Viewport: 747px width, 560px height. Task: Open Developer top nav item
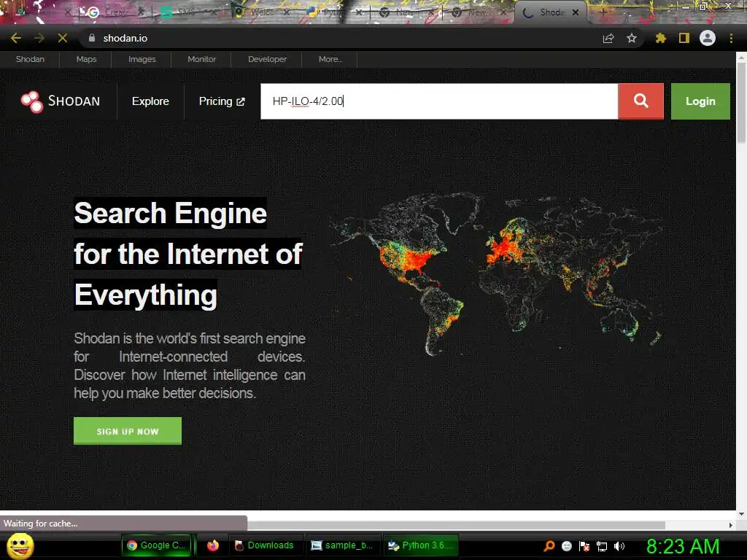(267, 59)
